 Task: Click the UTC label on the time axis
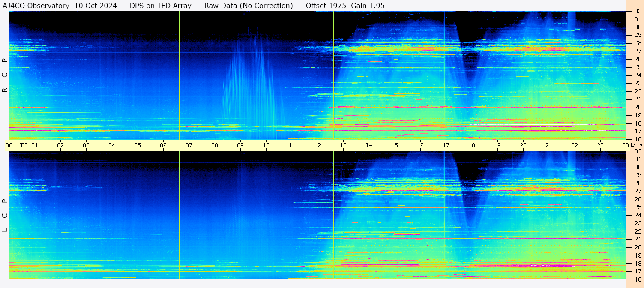tap(22, 145)
